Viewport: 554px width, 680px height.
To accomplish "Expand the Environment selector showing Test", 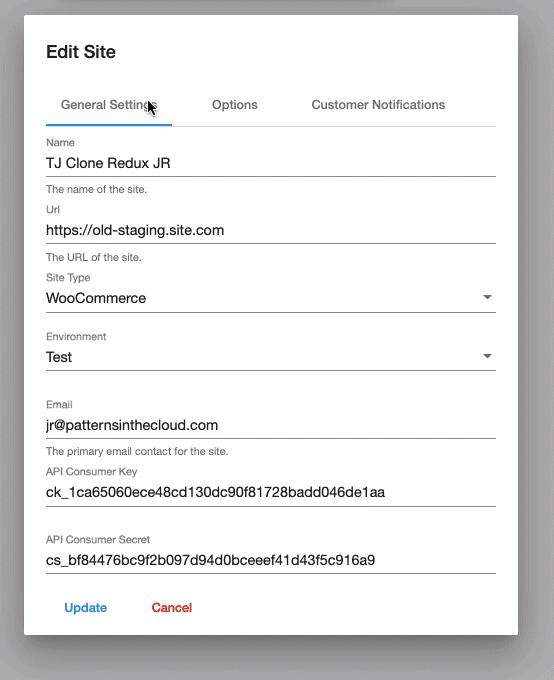I will coord(271,357).
